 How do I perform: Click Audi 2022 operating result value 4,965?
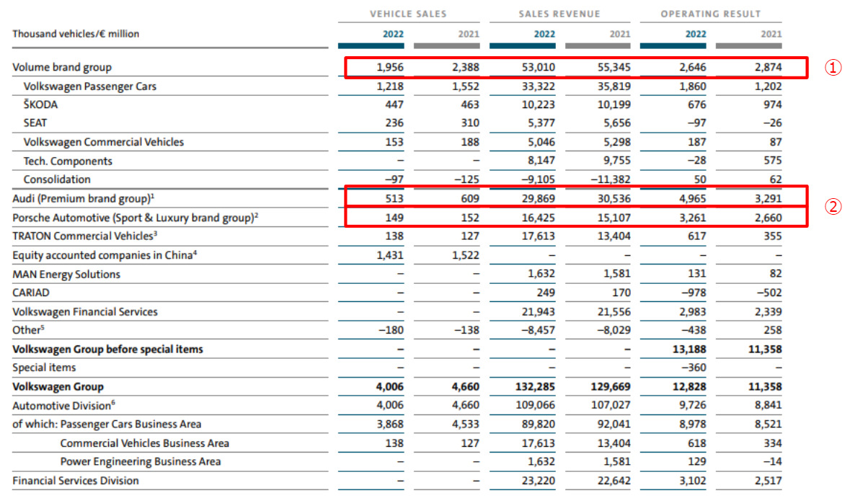click(x=692, y=199)
